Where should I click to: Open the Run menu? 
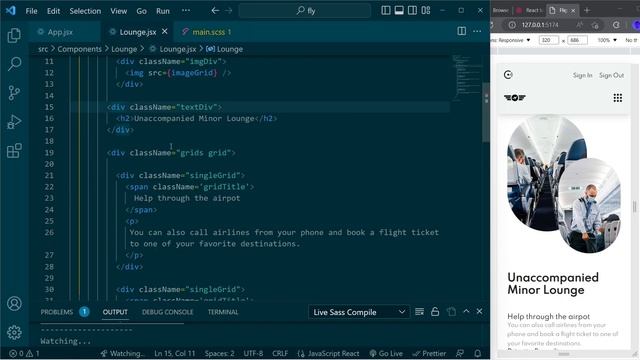coord(163,11)
